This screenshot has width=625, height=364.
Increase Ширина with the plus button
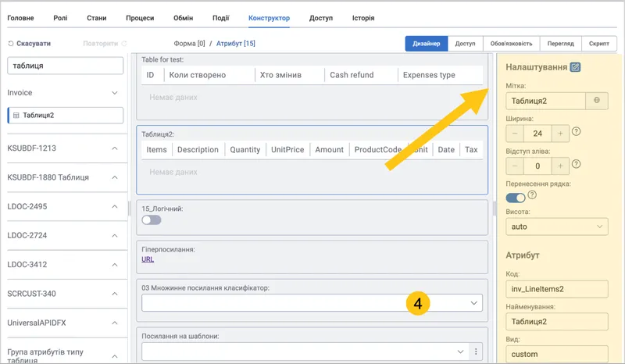tap(560, 133)
